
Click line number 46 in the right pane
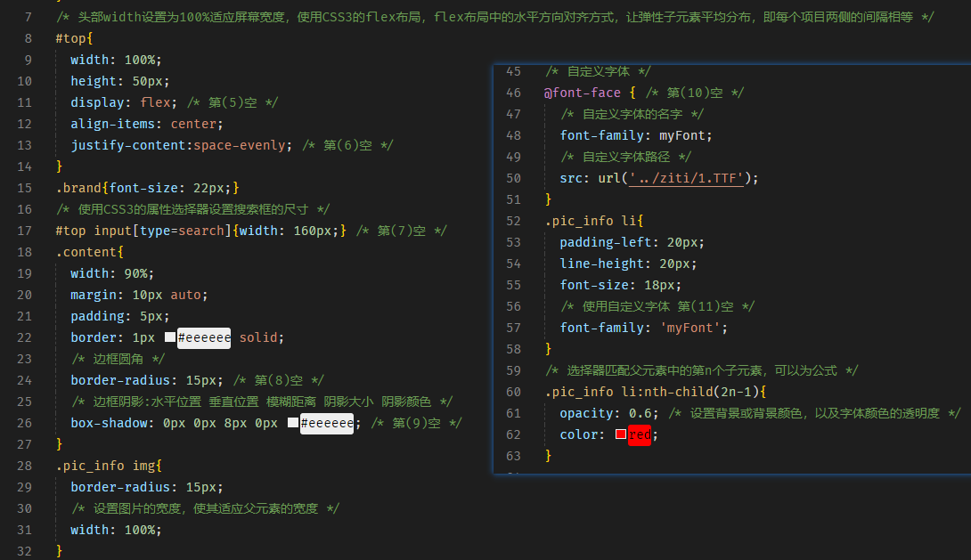513,93
